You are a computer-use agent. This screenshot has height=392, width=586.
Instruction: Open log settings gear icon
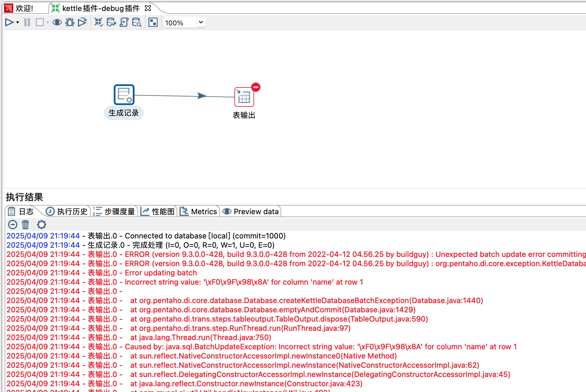click(42, 224)
